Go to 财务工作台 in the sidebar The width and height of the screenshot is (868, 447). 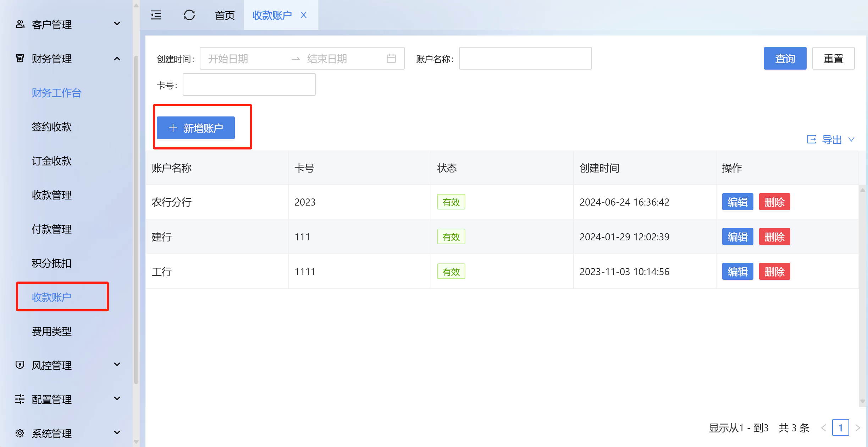tap(57, 93)
